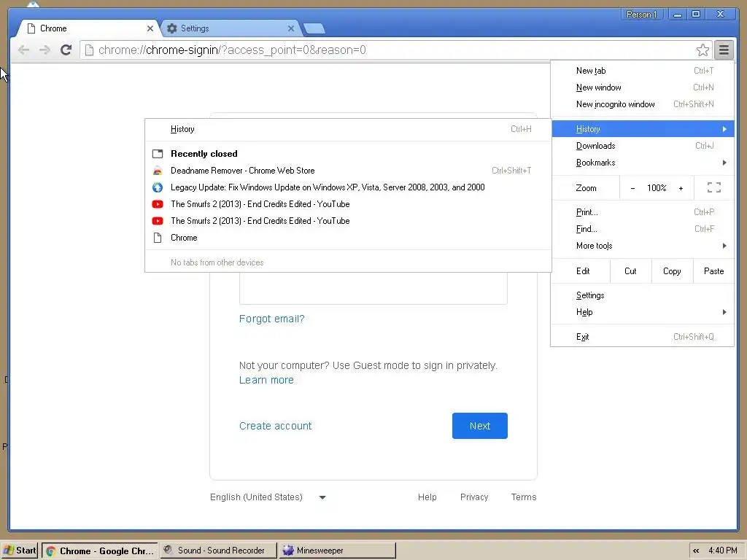Click Paste in the Edit row

pos(713,271)
